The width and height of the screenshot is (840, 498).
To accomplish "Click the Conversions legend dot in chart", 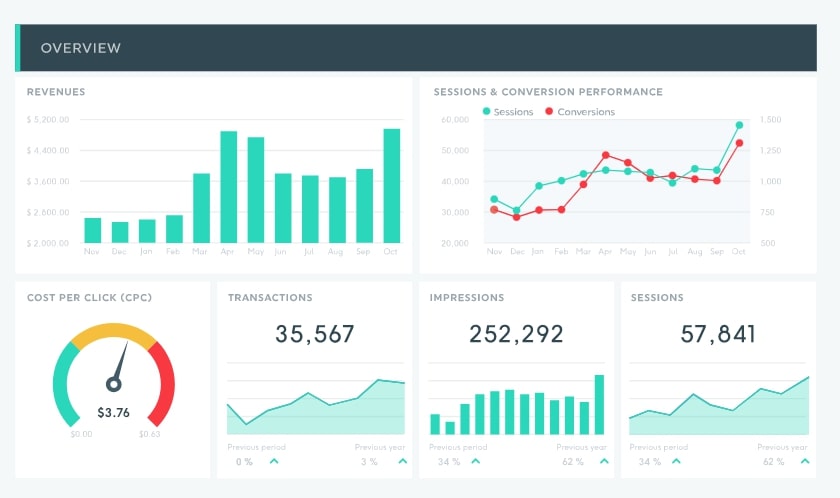I will pyautogui.click(x=549, y=111).
